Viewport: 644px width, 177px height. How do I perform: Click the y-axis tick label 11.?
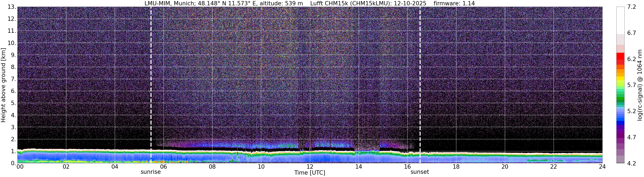(12, 31)
